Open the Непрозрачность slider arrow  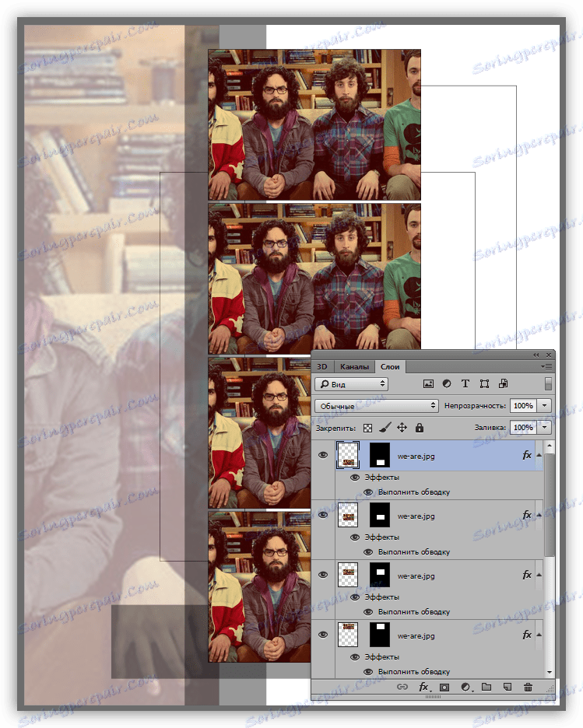(x=544, y=406)
